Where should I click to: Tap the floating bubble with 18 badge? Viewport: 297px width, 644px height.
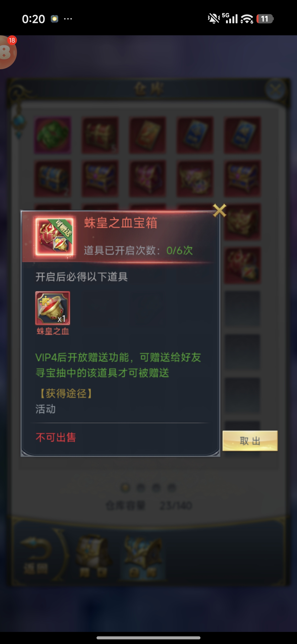7,52
